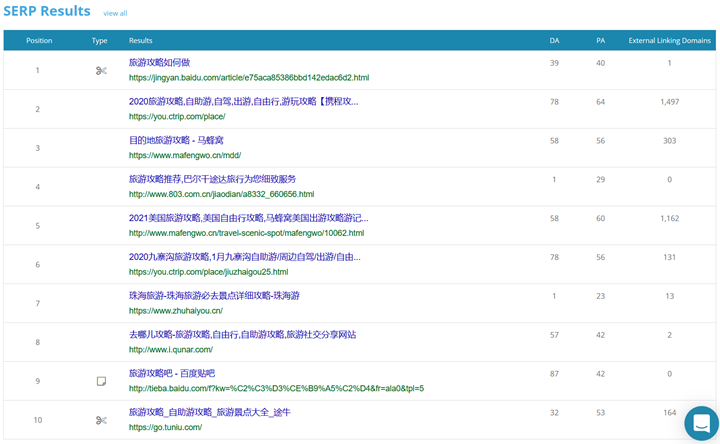
Task: Select PA value 60 in row 5
Action: 601,219
